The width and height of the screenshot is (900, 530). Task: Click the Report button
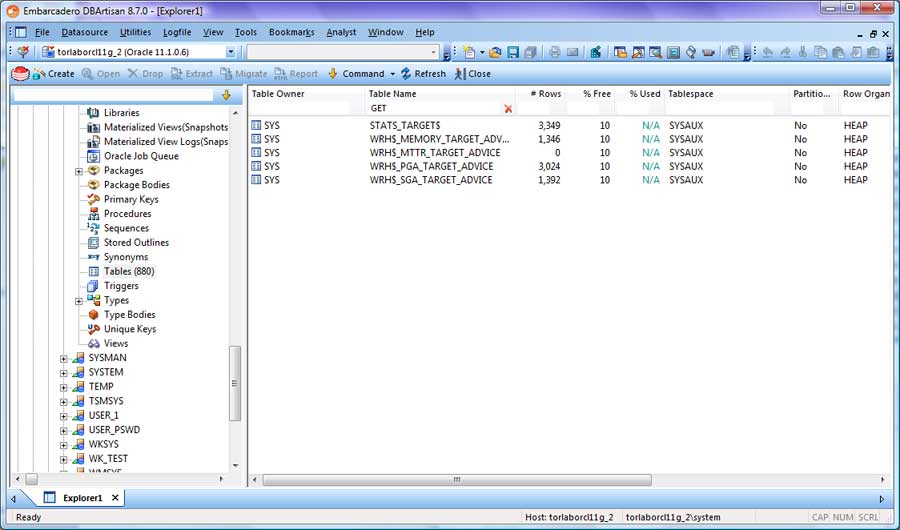click(x=296, y=74)
